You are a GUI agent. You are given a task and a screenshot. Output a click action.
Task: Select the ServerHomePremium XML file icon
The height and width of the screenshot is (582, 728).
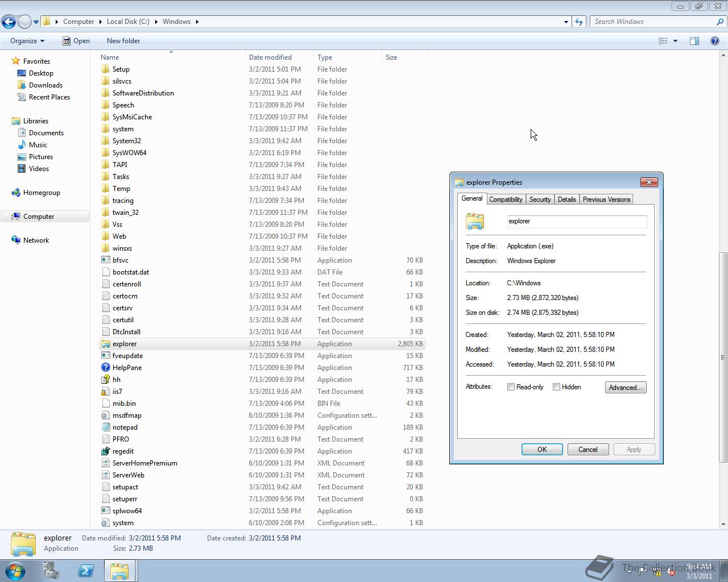point(105,463)
